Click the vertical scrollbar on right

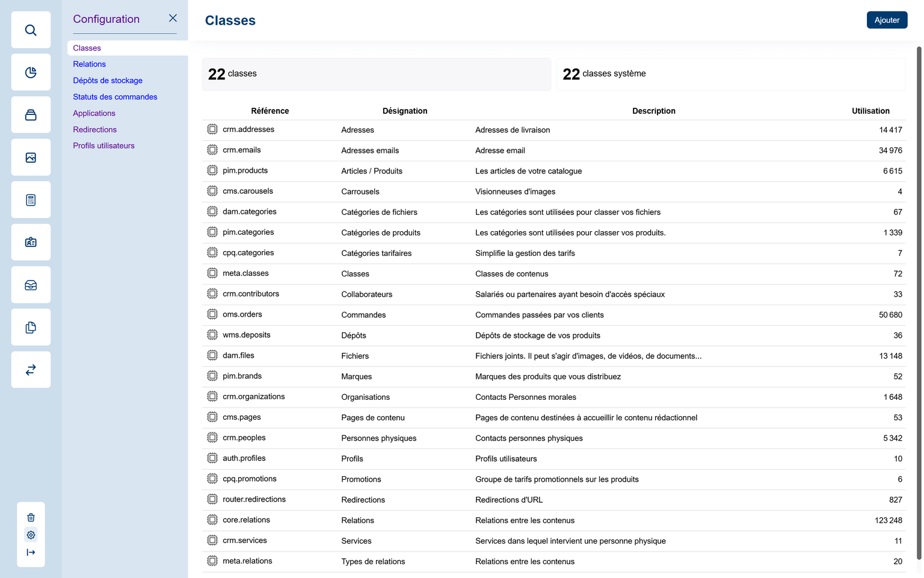click(x=919, y=301)
